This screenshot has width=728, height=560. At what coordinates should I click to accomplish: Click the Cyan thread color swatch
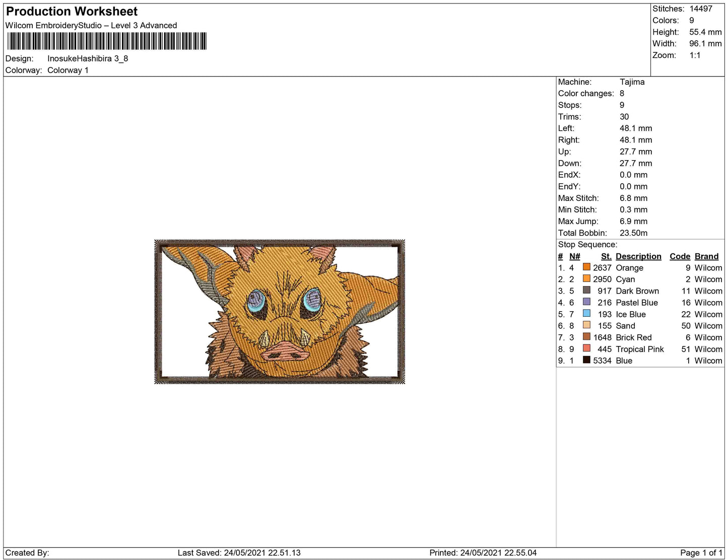[x=586, y=278]
